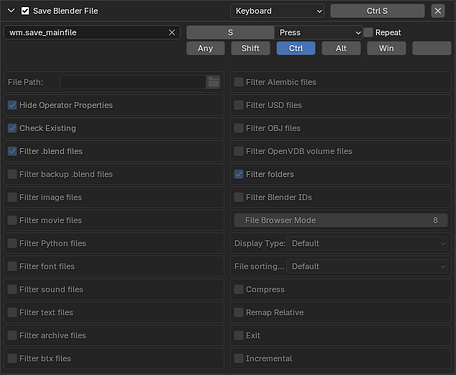Screen dimensions: 456x375
Task: Toggle the Ctrl modifier button
Action: (x=296, y=48)
